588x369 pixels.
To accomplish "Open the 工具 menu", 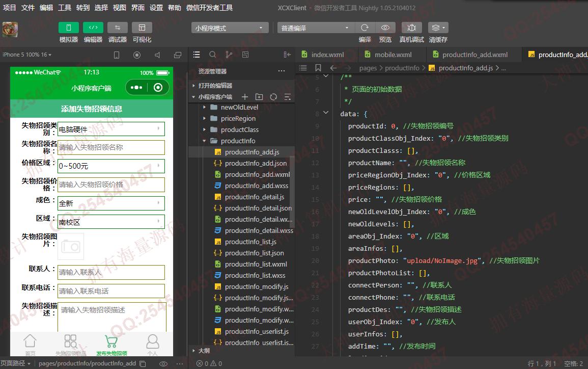I will (65, 8).
